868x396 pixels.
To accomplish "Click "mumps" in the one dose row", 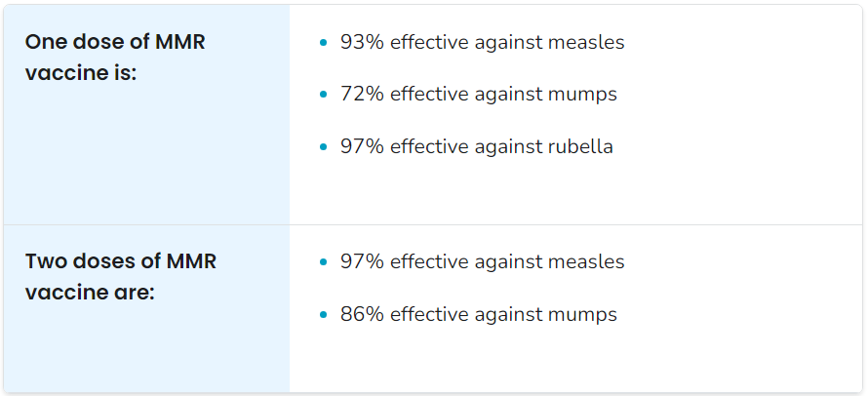I will coord(581,96).
